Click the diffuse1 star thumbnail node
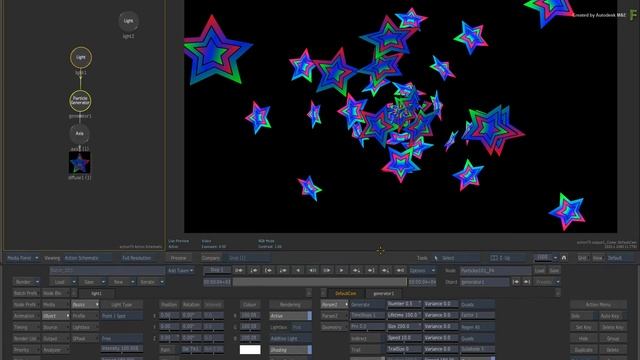 (80, 163)
